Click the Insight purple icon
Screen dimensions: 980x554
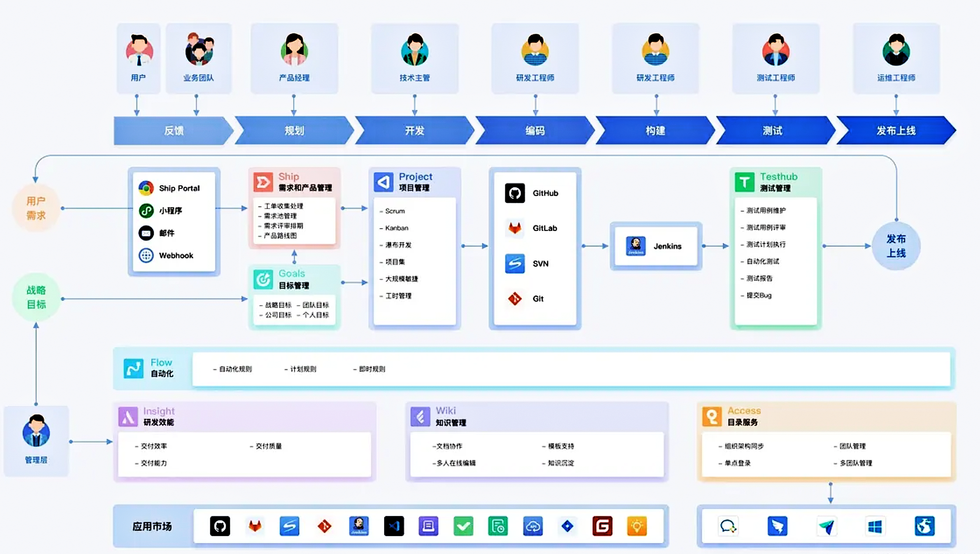(x=128, y=416)
